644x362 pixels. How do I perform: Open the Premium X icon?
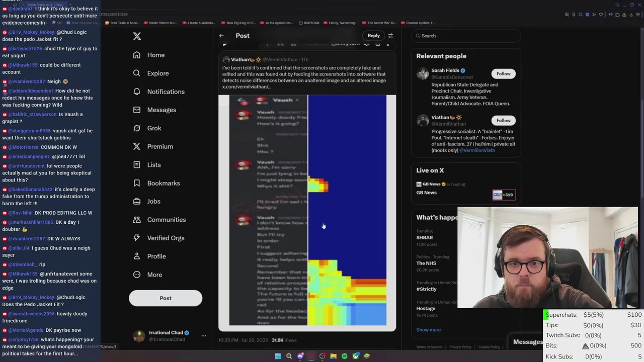(x=137, y=146)
